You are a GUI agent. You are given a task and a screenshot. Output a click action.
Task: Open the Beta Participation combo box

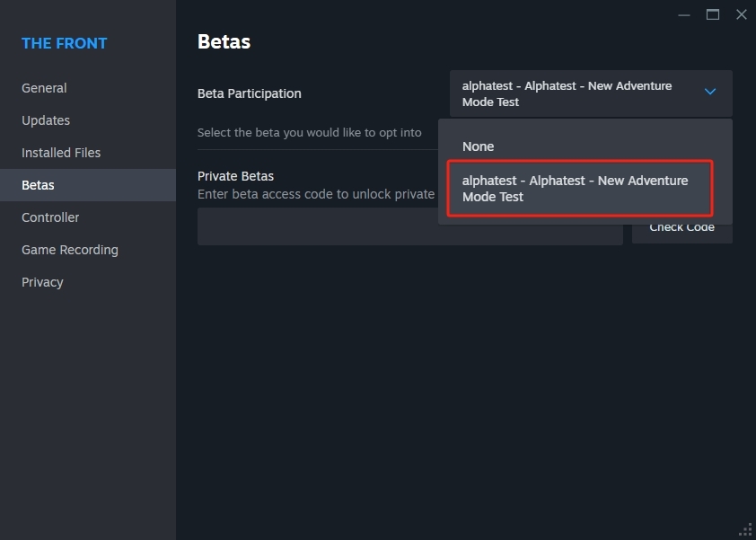pos(590,93)
